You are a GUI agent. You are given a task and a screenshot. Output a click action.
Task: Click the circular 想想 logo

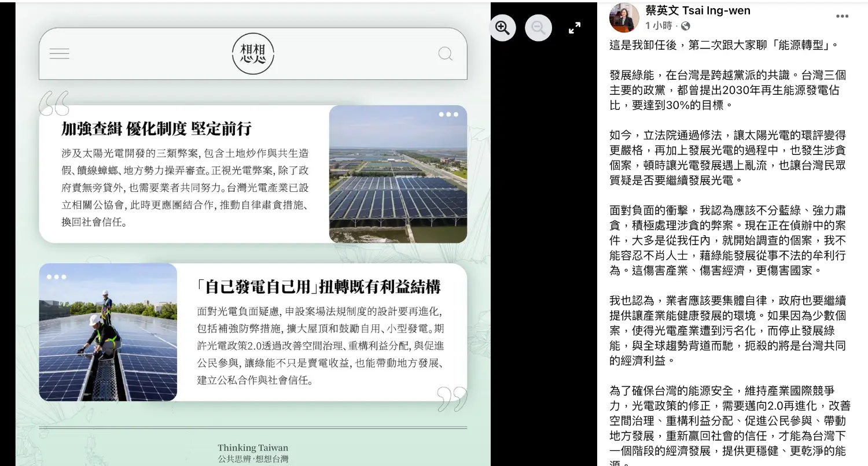[253, 54]
